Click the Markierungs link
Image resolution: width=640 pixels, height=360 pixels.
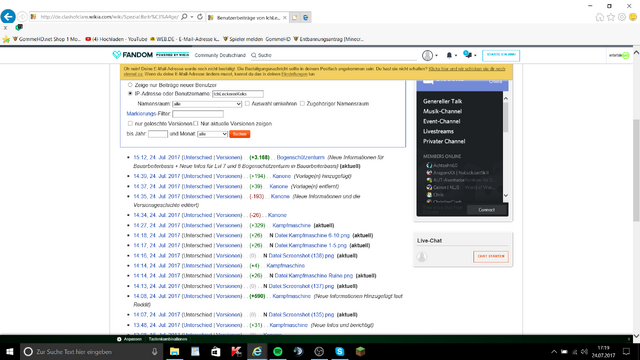coord(141,113)
